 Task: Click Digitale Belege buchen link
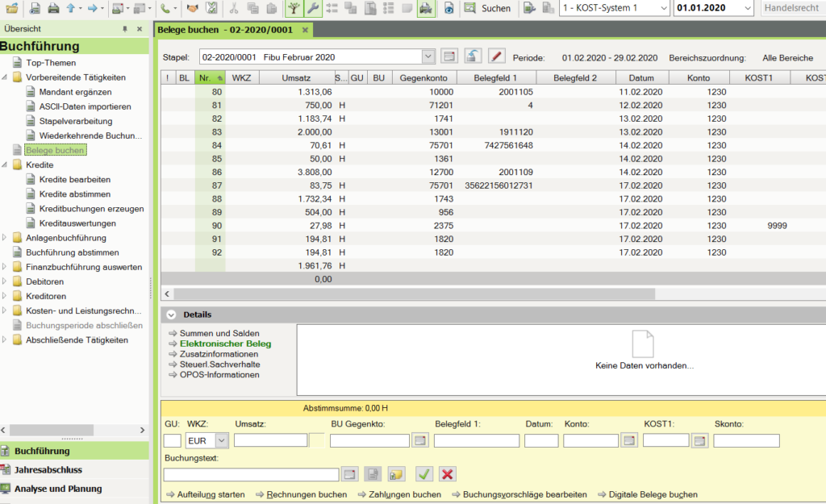point(653,494)
